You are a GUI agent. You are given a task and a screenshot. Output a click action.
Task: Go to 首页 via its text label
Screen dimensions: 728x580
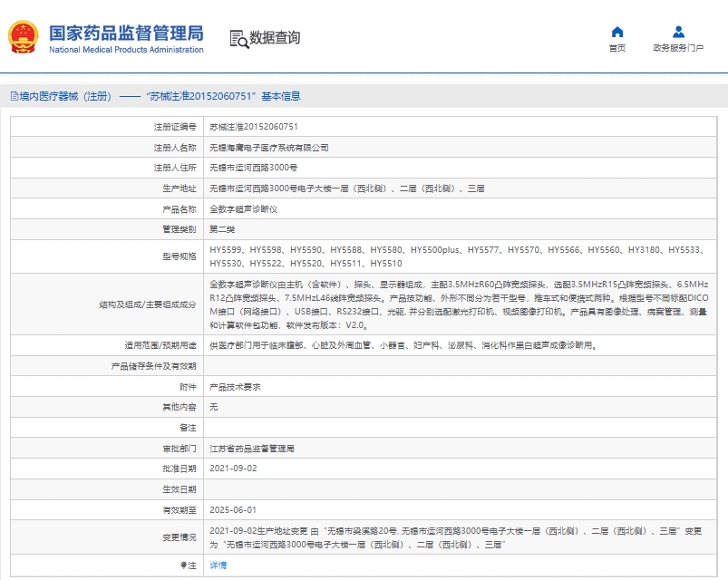click(x=617, y=48)
